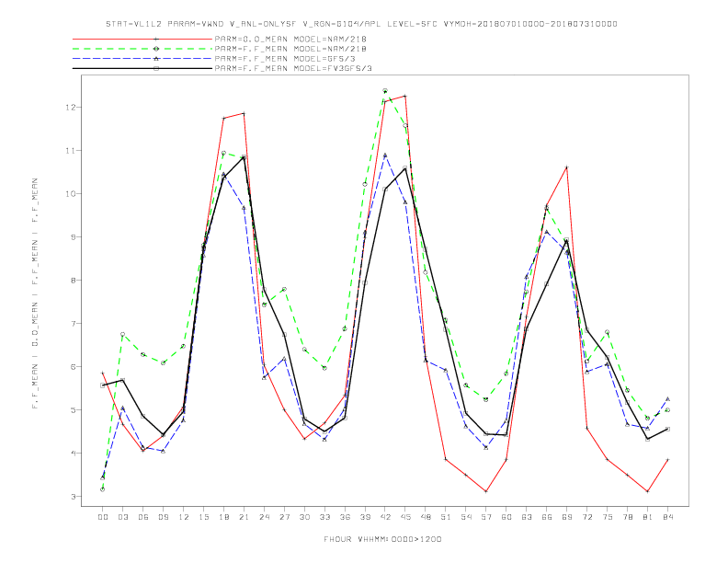The height and width of the screenshot is (563, 728).
Task: Click green circle data point at hour 00
Action: (103, 489)
